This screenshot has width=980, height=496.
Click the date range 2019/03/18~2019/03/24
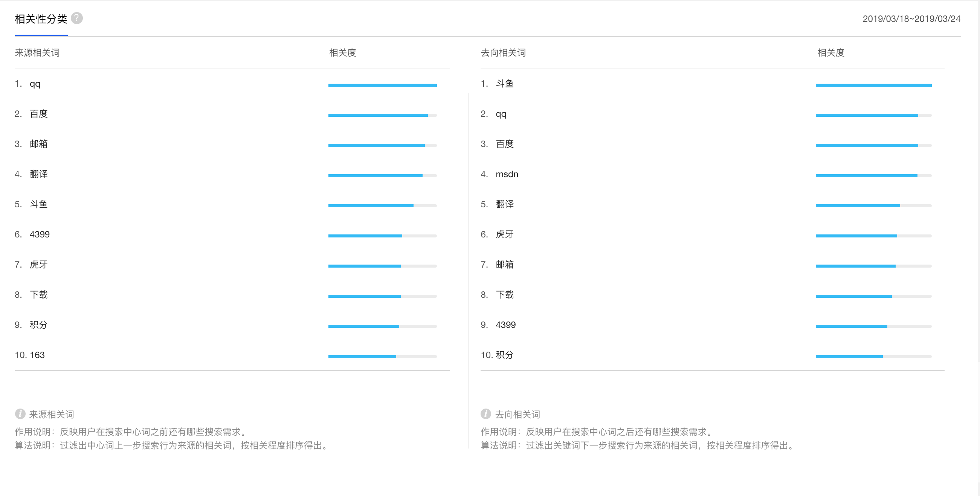(911, 19)
